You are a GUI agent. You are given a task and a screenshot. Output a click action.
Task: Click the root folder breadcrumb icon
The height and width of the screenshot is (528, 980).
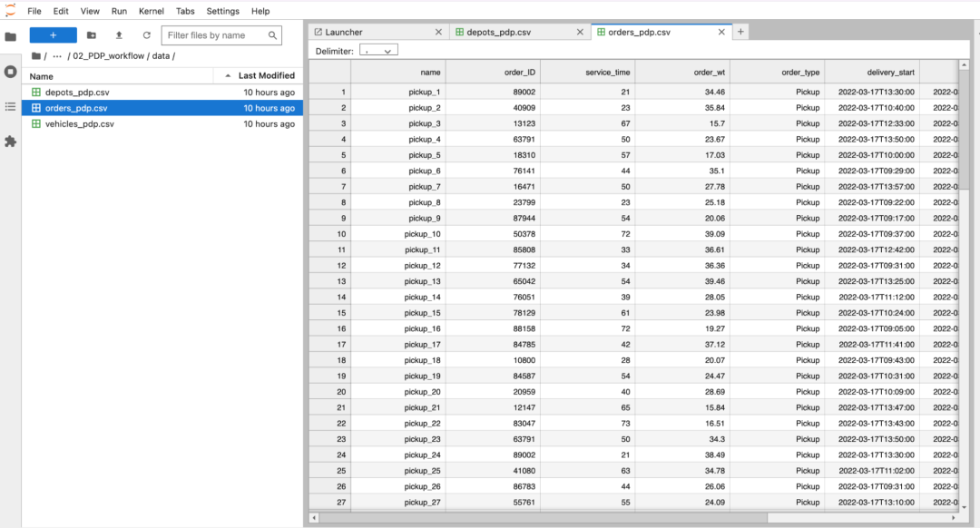point(35,56)
